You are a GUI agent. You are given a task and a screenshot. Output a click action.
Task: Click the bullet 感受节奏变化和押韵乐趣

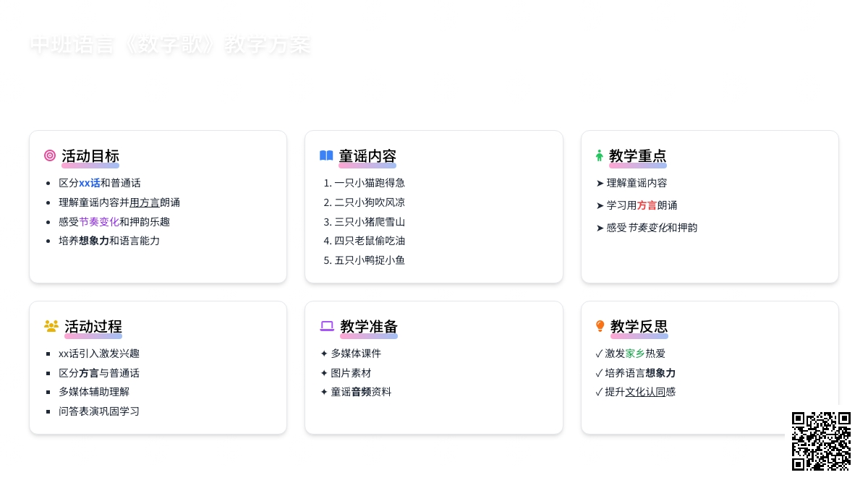114,222
